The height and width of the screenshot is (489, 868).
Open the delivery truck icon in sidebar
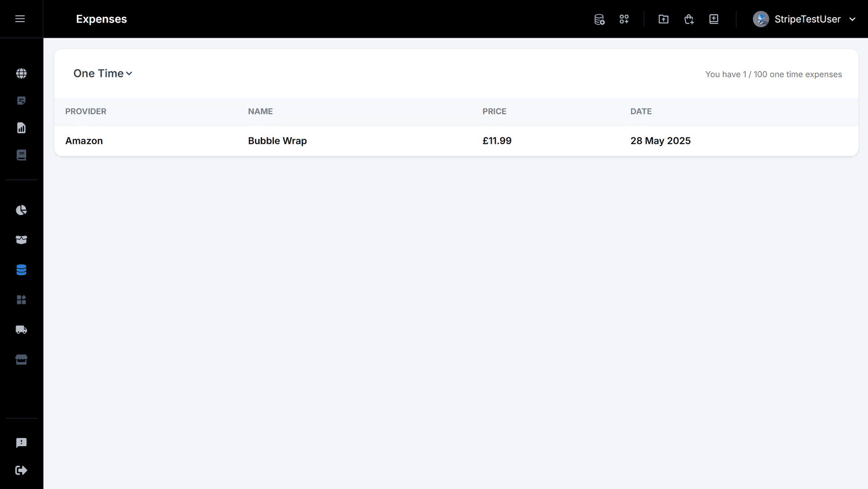[x=21, y=329]
